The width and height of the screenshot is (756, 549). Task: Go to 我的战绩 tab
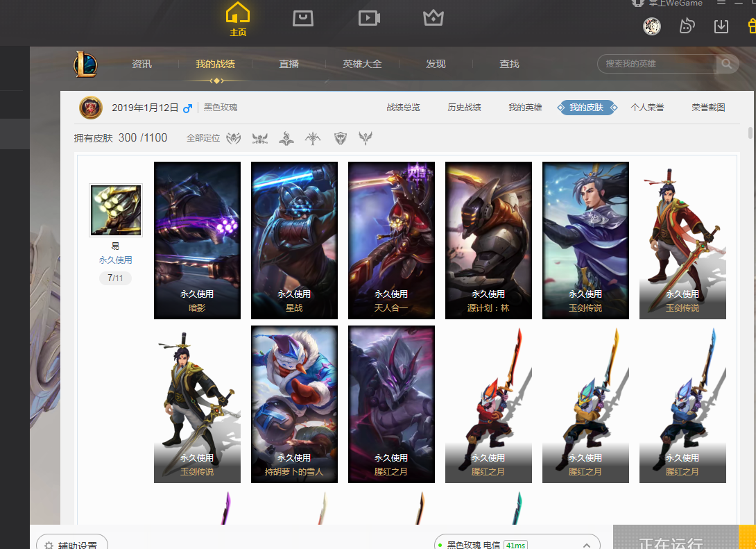click(x=215, y=64)
